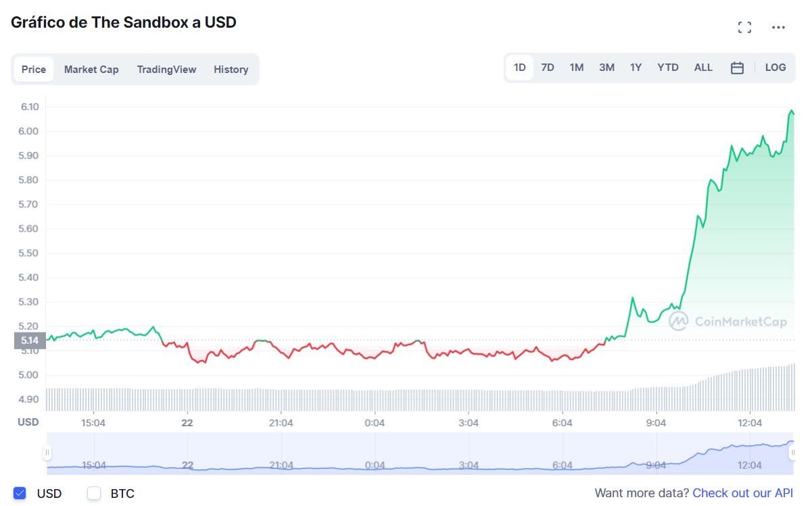Open the three-dots more options menu
This screenshot has width=812, height=506.
[778, 28]
